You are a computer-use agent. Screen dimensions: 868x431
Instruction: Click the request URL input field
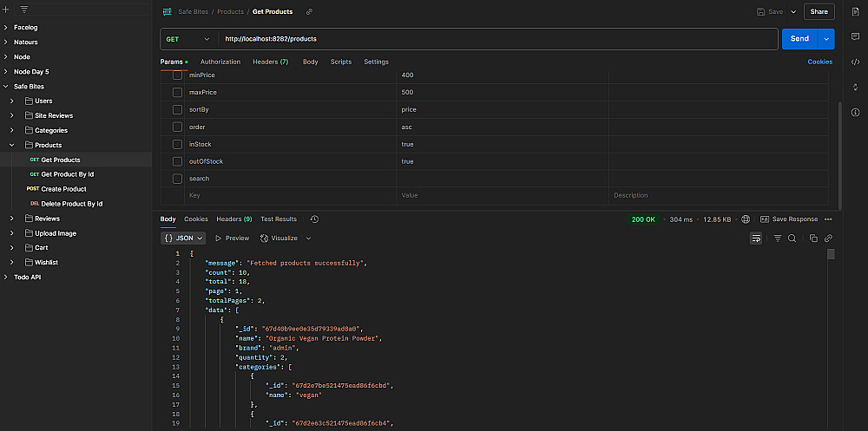(x=495, y=39)
